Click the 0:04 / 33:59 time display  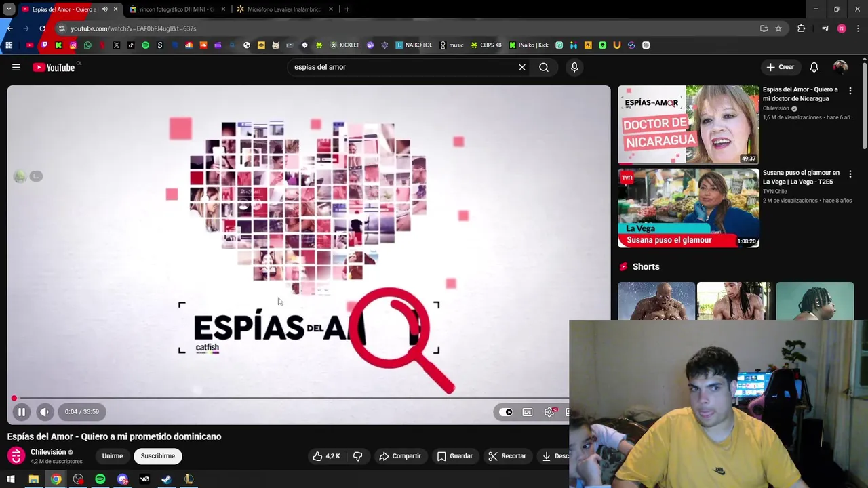82,411
